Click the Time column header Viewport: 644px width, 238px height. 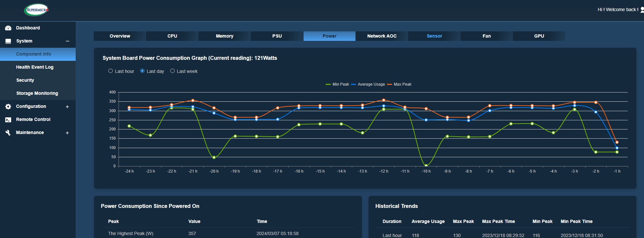[x=262, y=222]
